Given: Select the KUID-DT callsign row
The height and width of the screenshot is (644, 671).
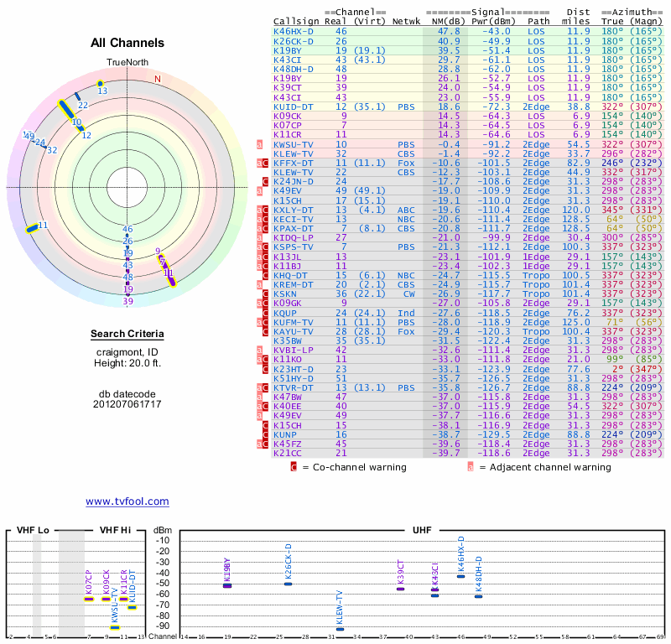Looking at the screenshot, I should pyautogui.click(x=468, y=106).
